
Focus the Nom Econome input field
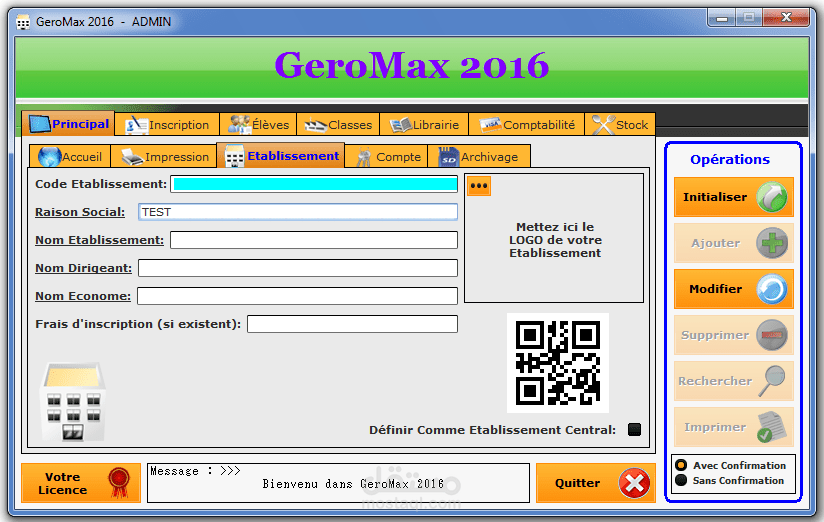(x=297, y=296)
